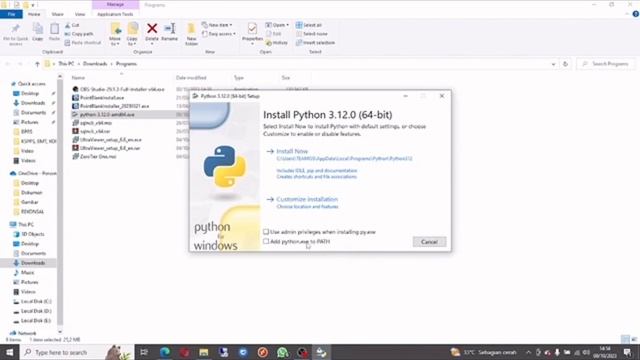Click the Properties checkmark icon
This screenshot has width=640, height=360.
tap(252, 29)
